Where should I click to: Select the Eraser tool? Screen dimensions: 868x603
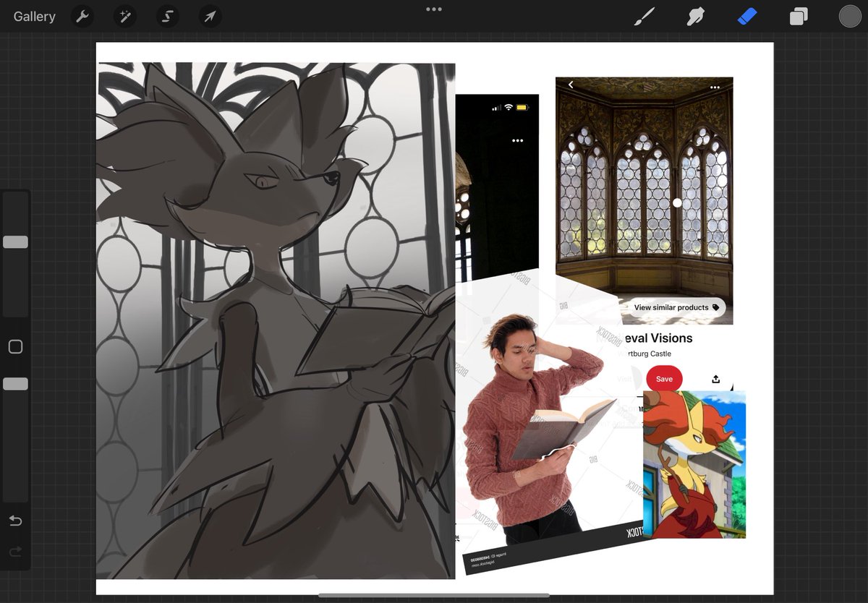click(747, 17)
